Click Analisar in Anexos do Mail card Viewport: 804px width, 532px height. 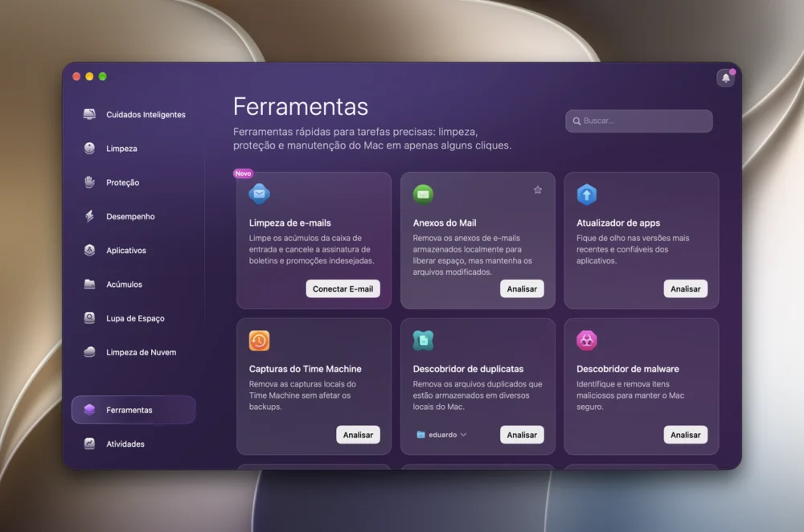point(522,289)
